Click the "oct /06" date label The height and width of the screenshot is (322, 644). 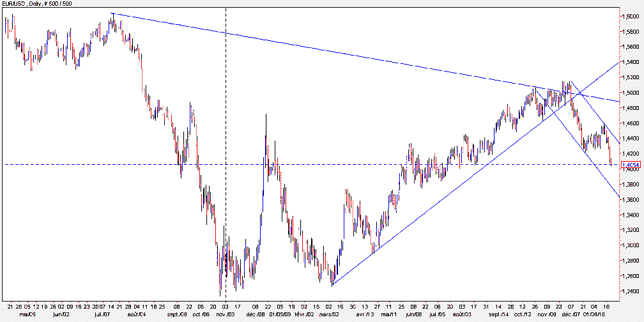tap(201, 314)
